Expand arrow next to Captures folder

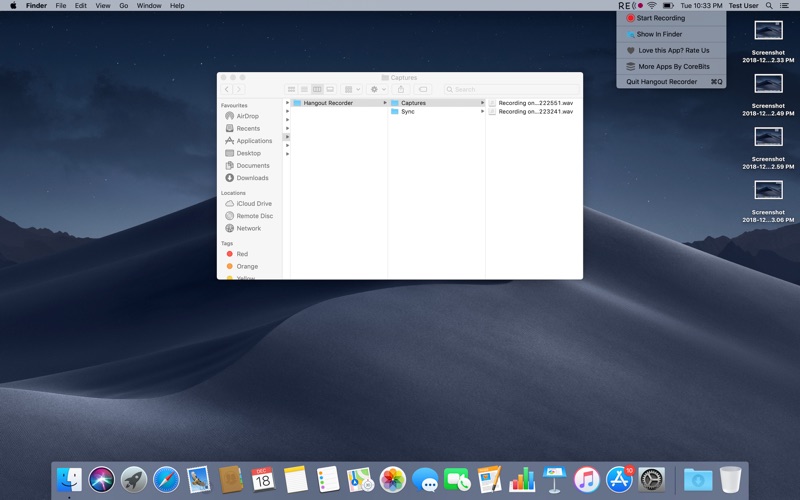[482, 103]
